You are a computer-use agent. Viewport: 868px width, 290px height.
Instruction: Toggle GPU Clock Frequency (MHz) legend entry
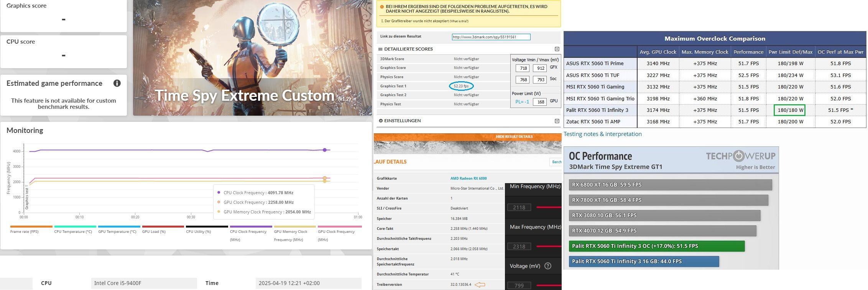tap(339, 233)
